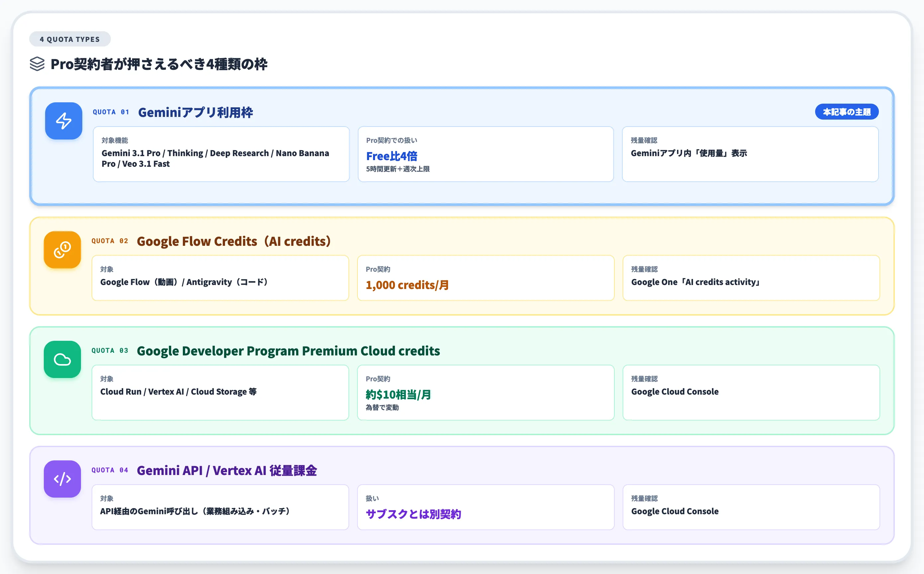Click the purple code brackets Quota 04 icon
Image resolution: width=924 pixels, height=574 pixels.
point(62,479)
